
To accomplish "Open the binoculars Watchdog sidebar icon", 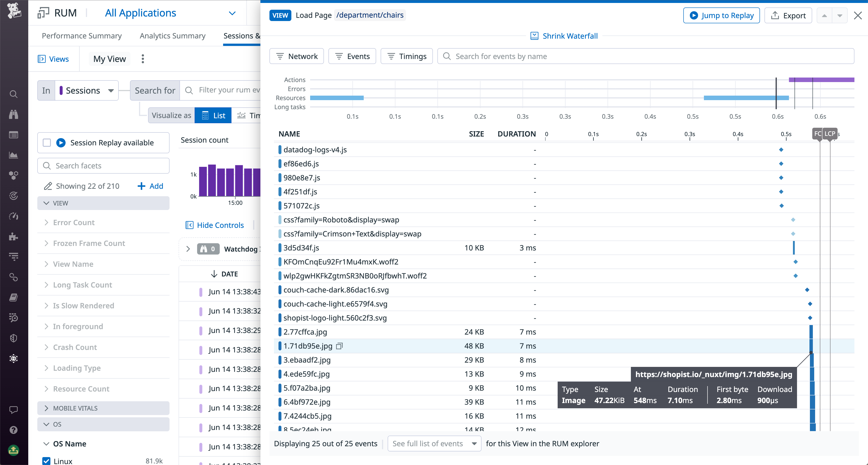I will tap(14, 115).
